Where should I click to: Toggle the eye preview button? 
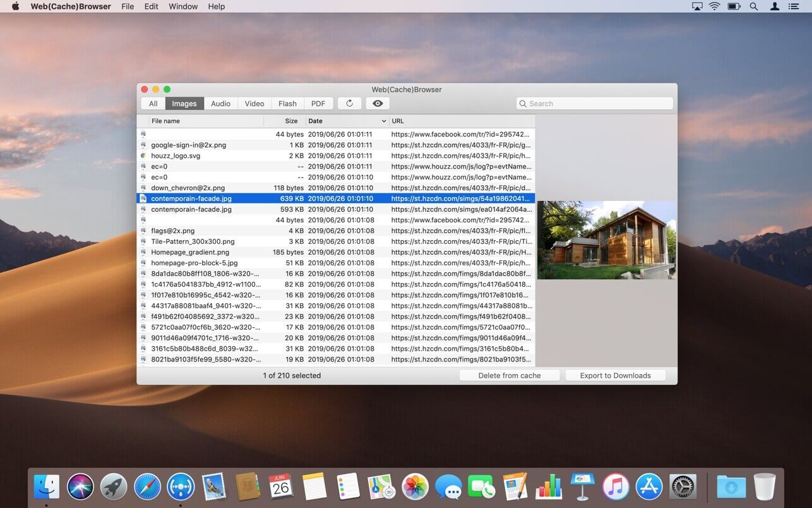pyautogui.click(x=378, y=104)
